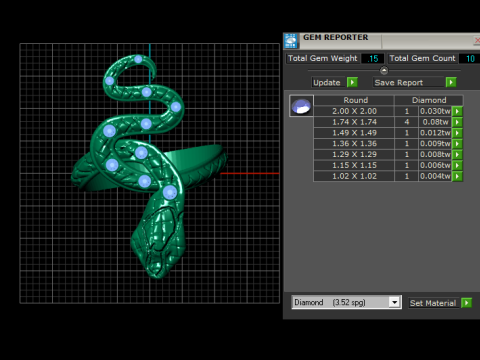
Task: Click the green arrow next to Save Report
Action: pos(451,82)
